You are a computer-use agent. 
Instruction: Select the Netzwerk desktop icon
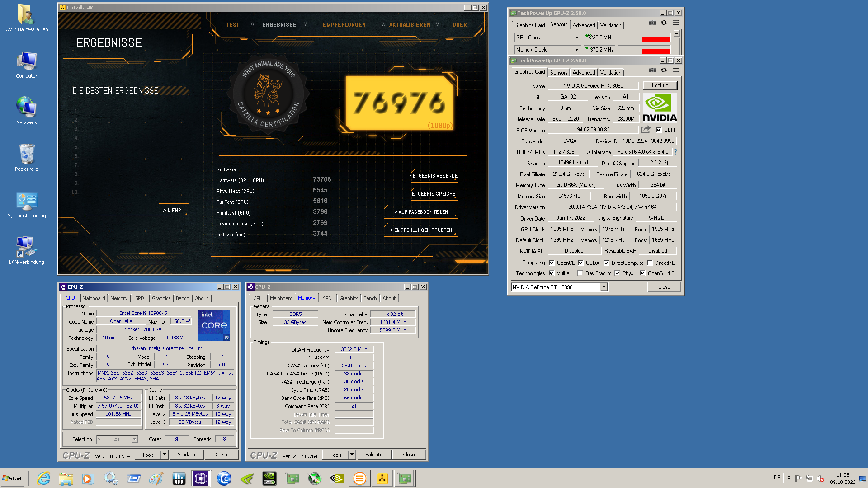pos(26,111)
